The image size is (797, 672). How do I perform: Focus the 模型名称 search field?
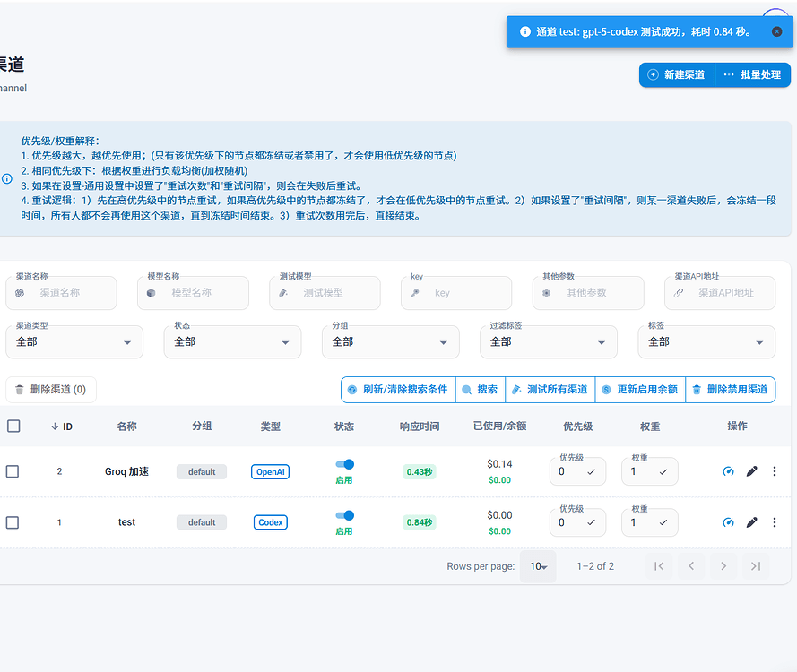click(x=193, y=293)
